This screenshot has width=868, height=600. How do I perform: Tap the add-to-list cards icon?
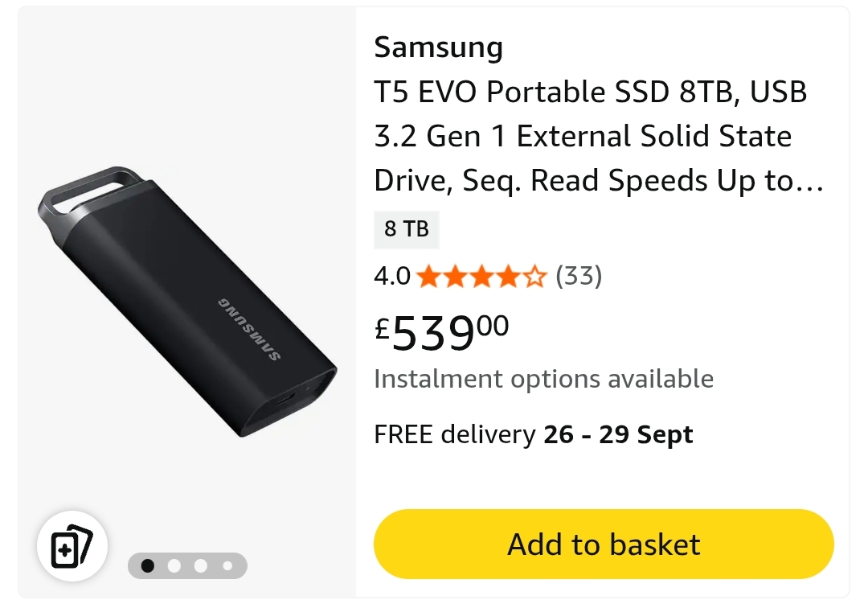(x=72, y=549)
